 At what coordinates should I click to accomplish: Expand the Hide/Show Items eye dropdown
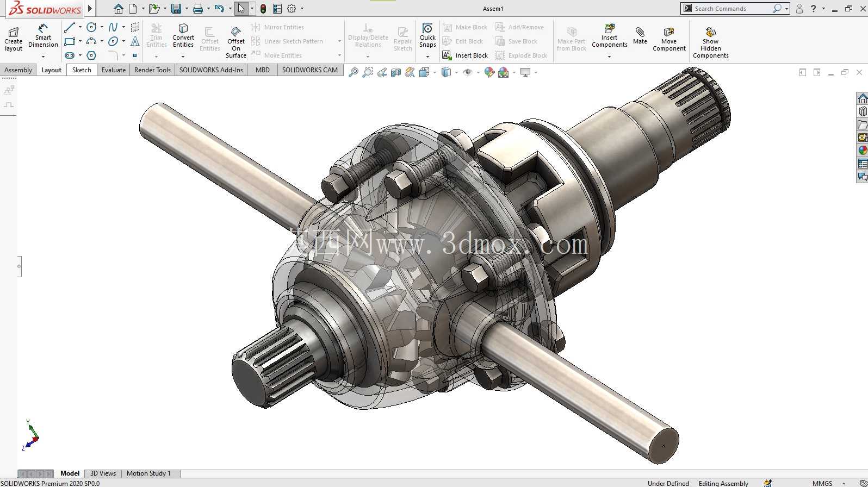478,72
